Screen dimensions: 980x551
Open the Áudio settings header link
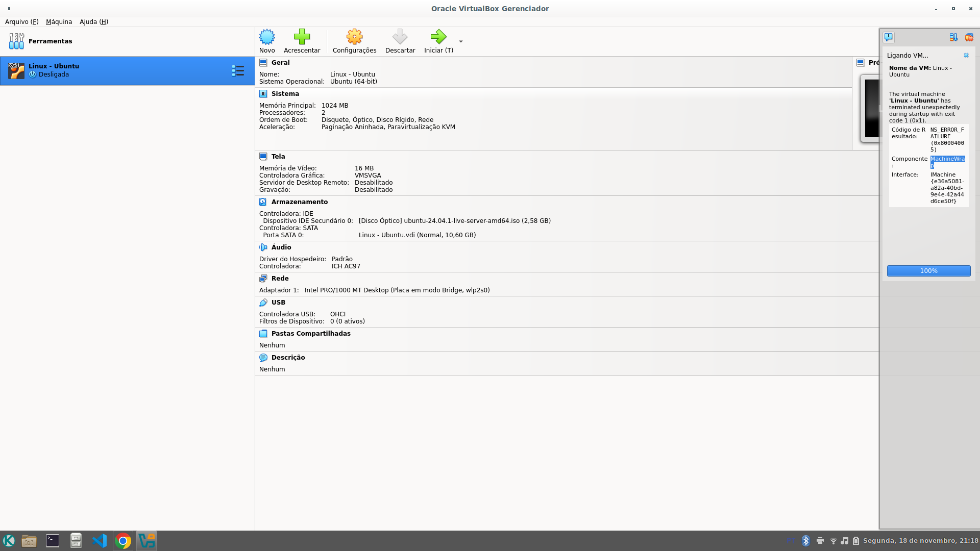281,247
